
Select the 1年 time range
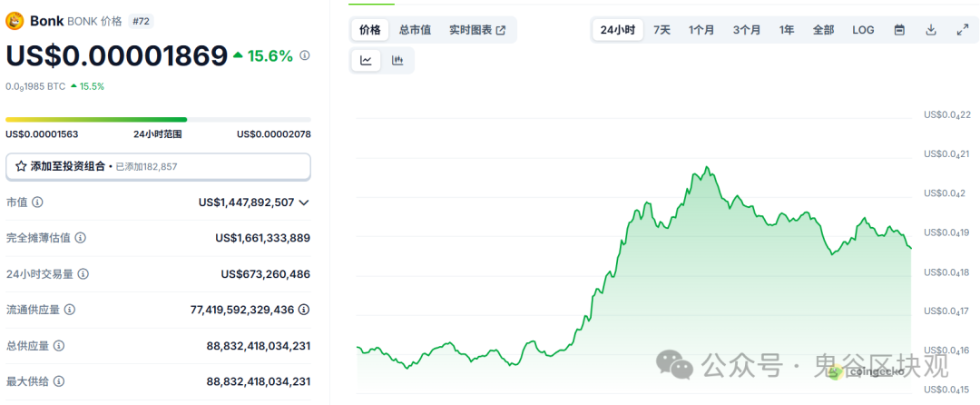click(x=787, y=30)
